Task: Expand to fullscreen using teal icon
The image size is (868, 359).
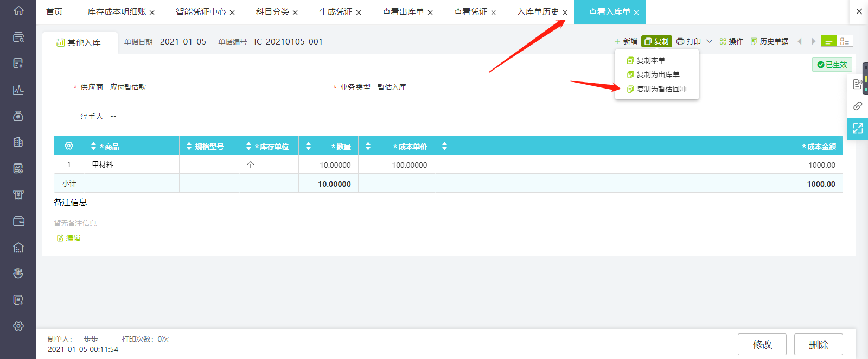Action: (858, 128)
